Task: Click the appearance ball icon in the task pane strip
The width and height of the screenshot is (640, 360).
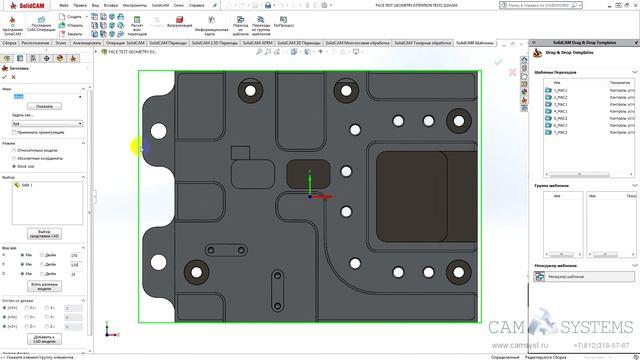Action: 524,92
